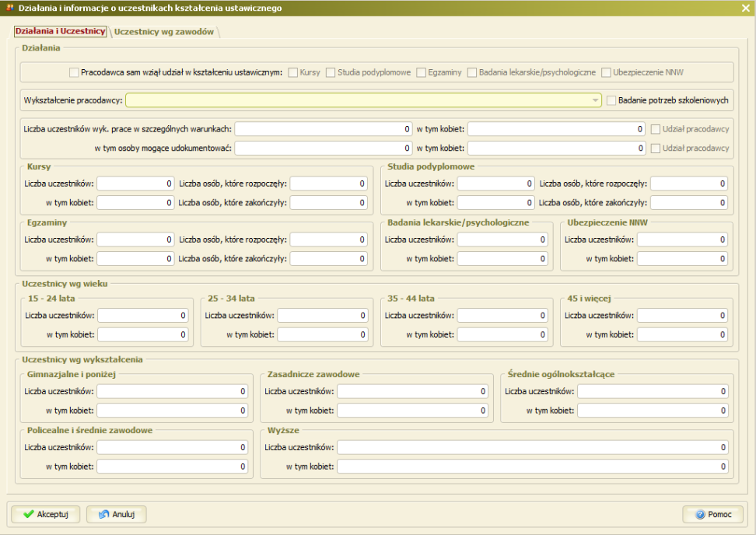
Task: Click Policealne i średnie zawodowe Liczba uczestników field
Action: coord(172,447)
